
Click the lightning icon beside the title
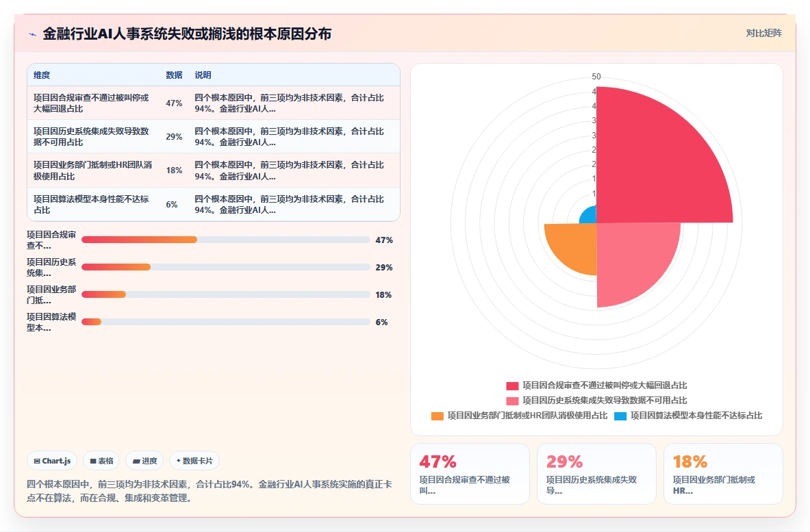point(33,35)
